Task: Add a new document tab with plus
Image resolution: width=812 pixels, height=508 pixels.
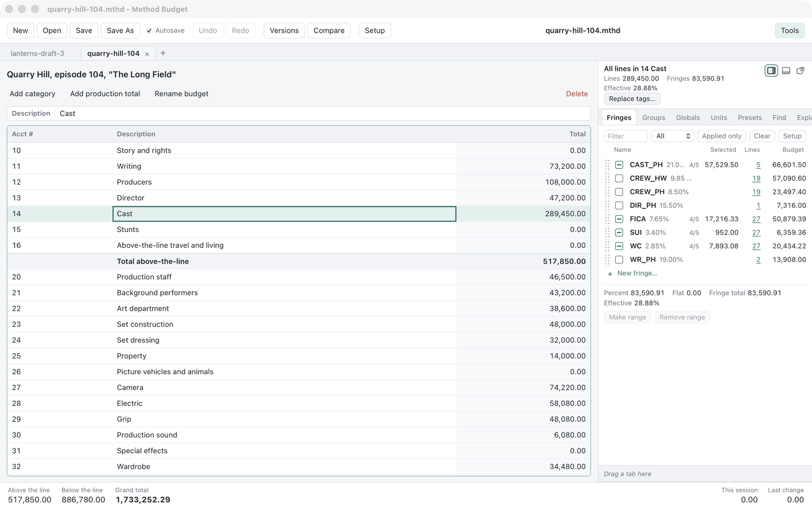Action: click(x=163, y=53)
